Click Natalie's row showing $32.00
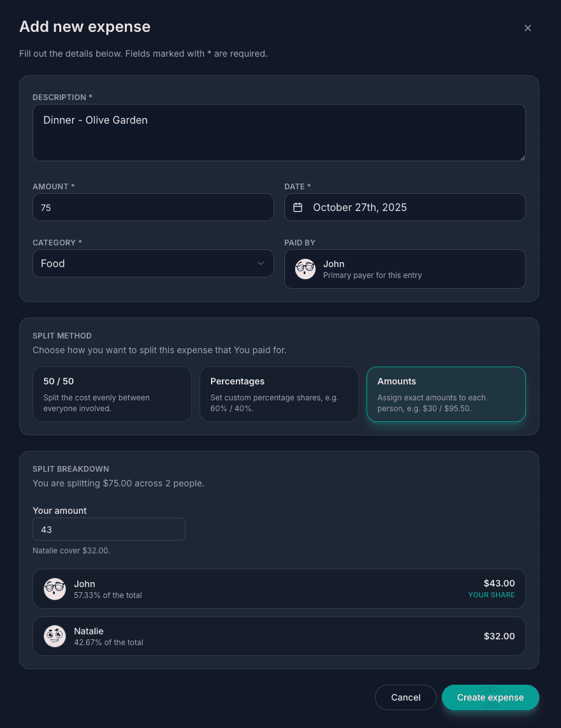 [x=279, y=636]
